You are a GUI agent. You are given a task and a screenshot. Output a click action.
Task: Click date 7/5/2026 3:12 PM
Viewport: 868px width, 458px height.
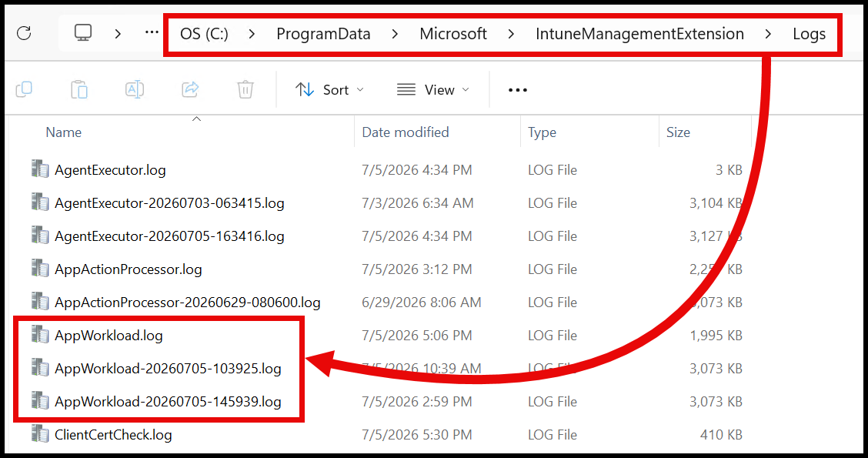[417, 269]
